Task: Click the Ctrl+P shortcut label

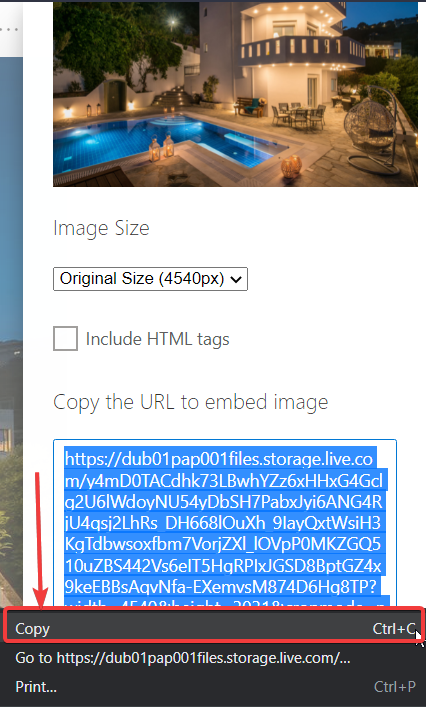Action: (x=395, y=687)
